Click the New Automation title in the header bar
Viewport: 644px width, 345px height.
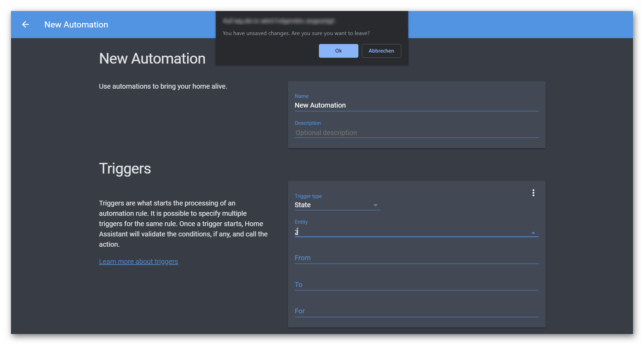76,25
